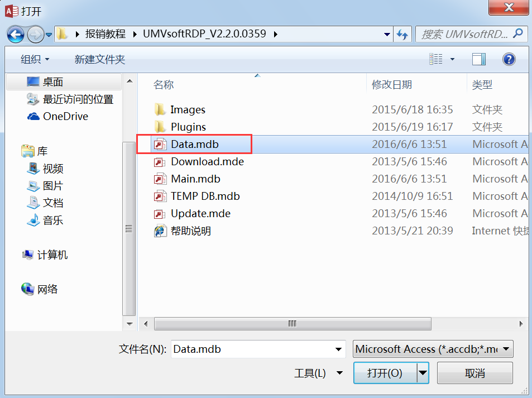
Task: Open OneDrive in the navigation pane
Action: pos(65,116)
